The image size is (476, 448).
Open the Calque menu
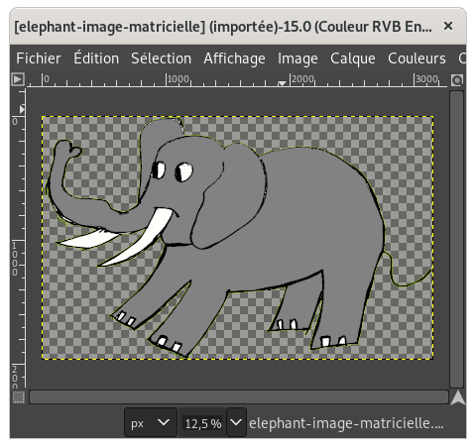tap(353, 58)
